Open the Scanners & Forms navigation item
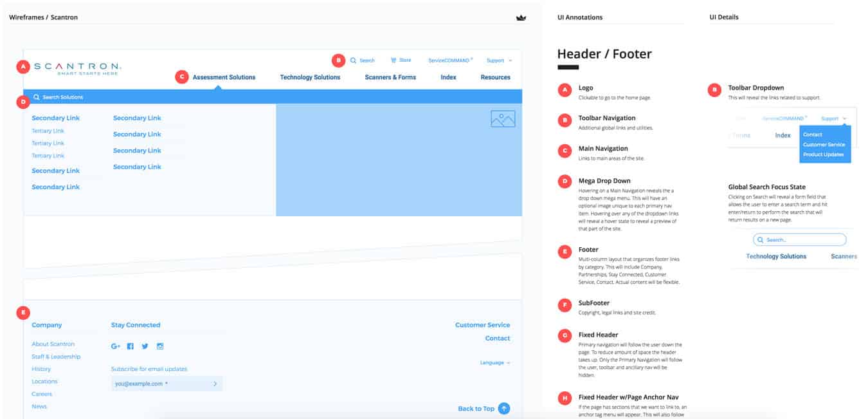 tap(390, 77)
